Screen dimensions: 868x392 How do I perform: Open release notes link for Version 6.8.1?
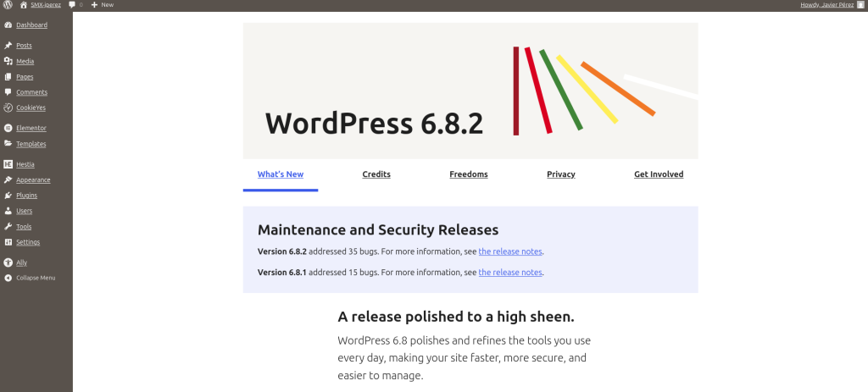[510, 273]
